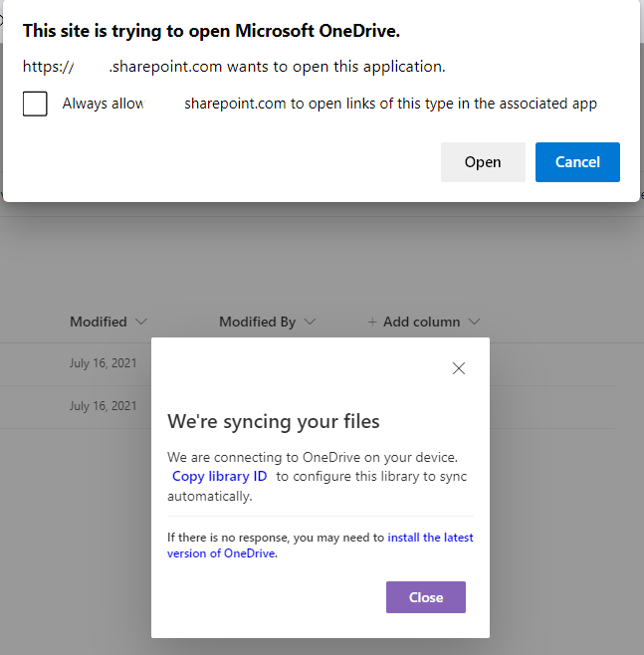The image size is (644, 655).
Task: Choose the Add column header text
Action: point(421,322)
